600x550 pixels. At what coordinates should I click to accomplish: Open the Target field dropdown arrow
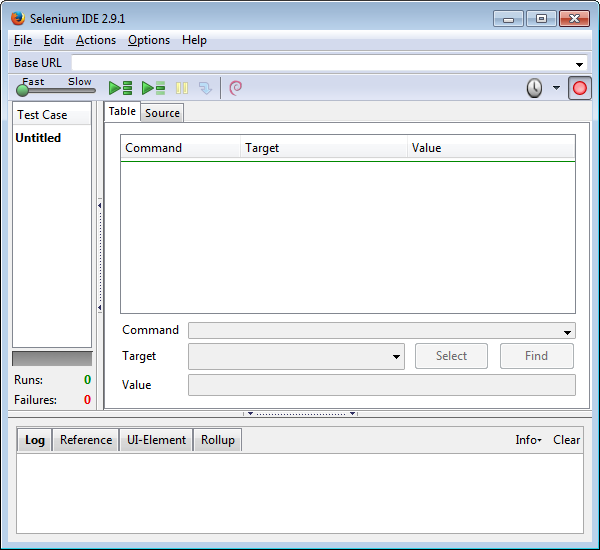point(396,357)
